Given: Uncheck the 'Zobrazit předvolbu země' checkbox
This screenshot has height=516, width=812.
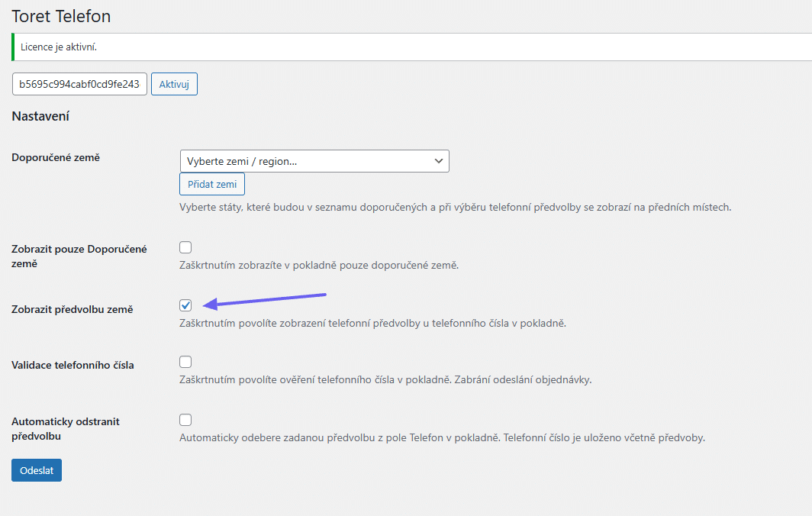Looking at the screenshot, I should click(x=185, y=305).
